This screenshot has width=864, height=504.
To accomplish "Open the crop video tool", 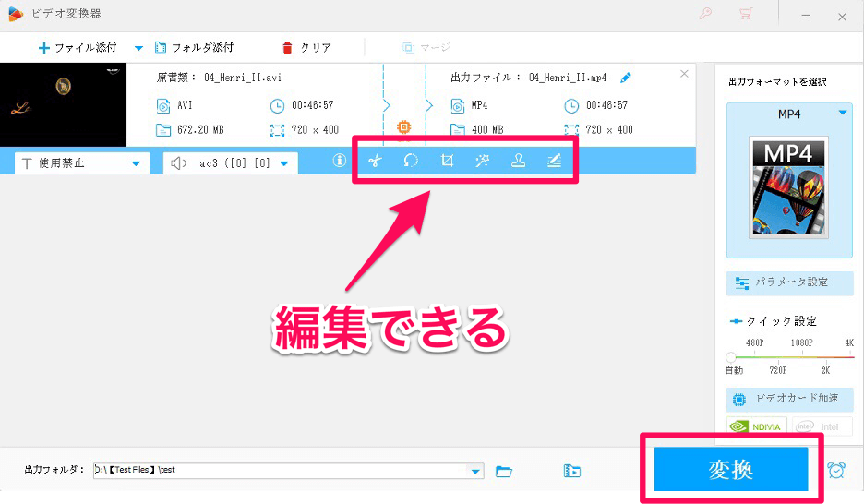I will coord(447,161).
